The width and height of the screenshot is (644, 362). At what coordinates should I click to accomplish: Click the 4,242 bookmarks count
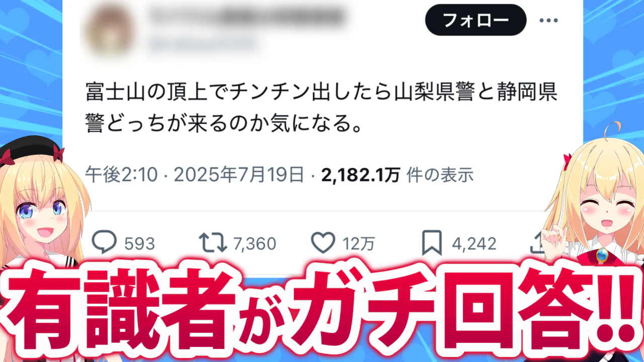click(x=474, y=244)
